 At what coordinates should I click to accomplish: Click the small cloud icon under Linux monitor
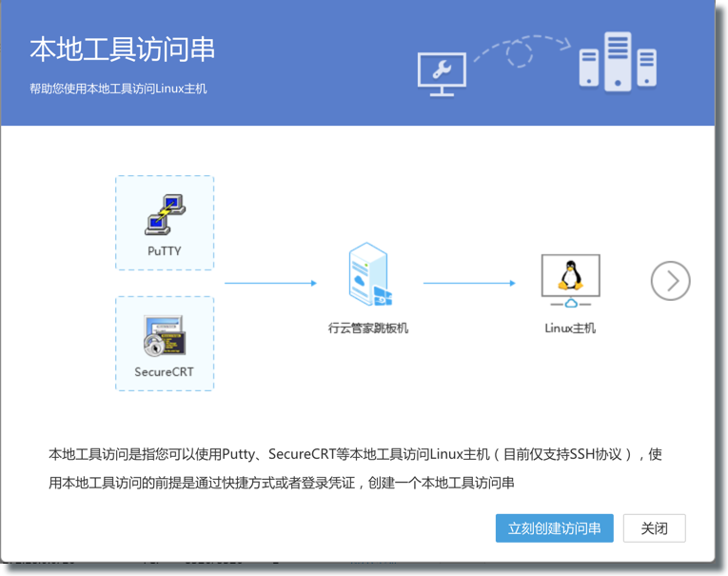click(x=570, y=304)
